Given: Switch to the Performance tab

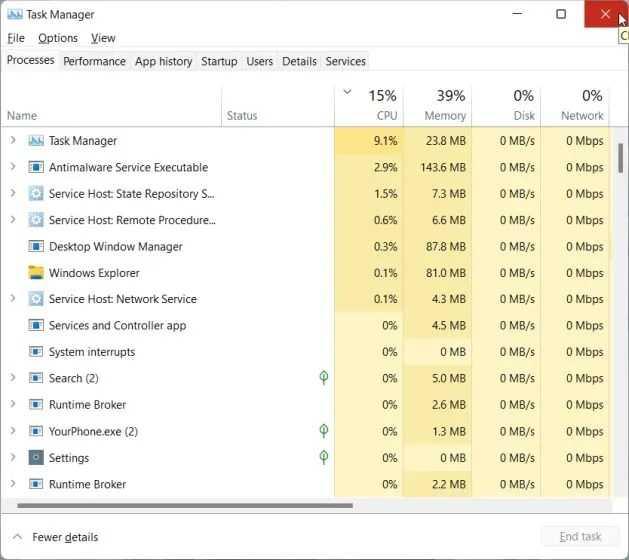Looking at the screenshot, I should click(94, 61).
